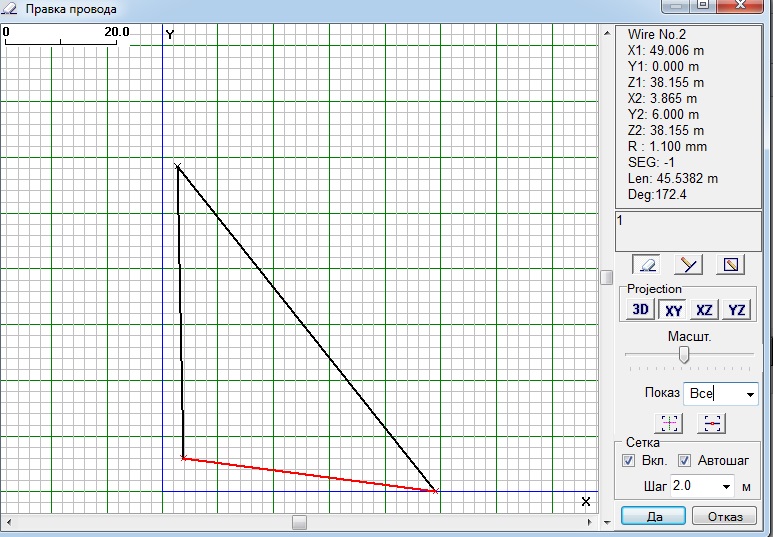
Task: Click the X axis label
Action: click(x=585, y=501)
